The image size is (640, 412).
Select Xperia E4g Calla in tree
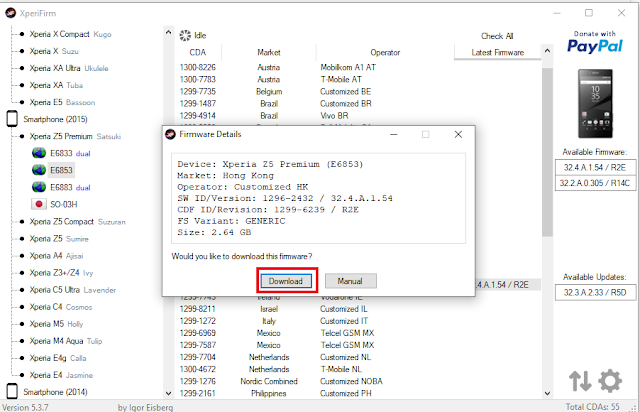pos(58,358)
